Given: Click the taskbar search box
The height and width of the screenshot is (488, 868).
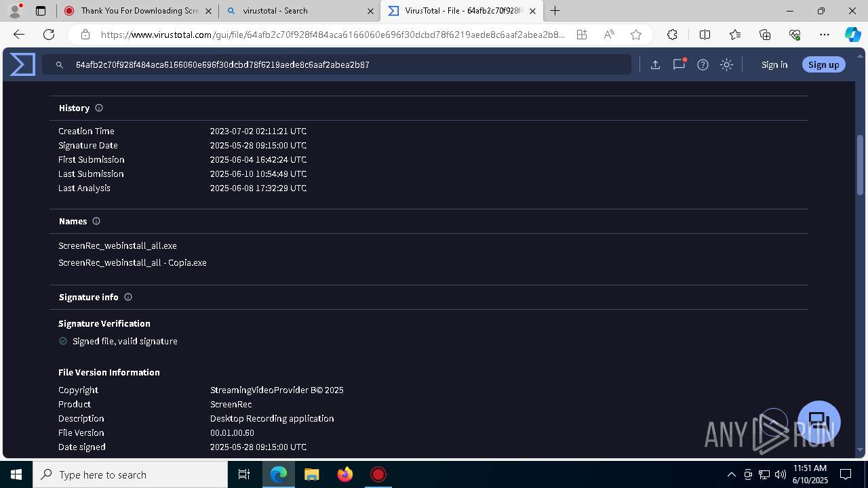Looking at the screenshot, I should point(130,474).
